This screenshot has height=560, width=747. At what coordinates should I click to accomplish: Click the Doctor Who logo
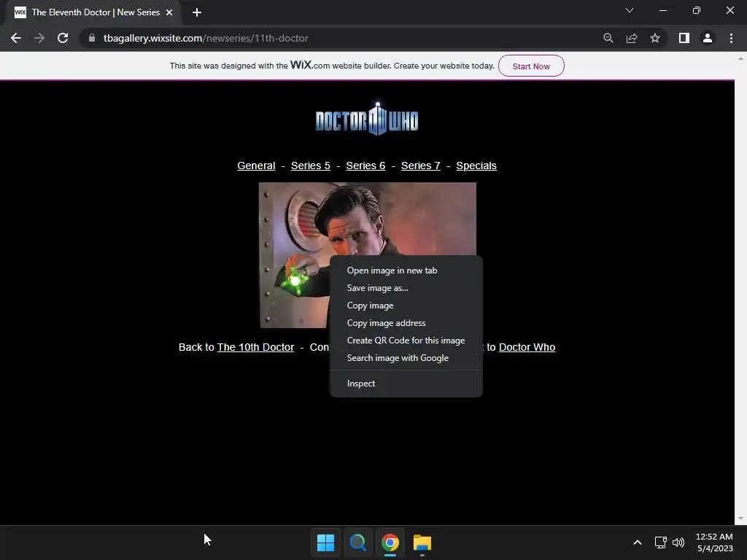(367, 119)
